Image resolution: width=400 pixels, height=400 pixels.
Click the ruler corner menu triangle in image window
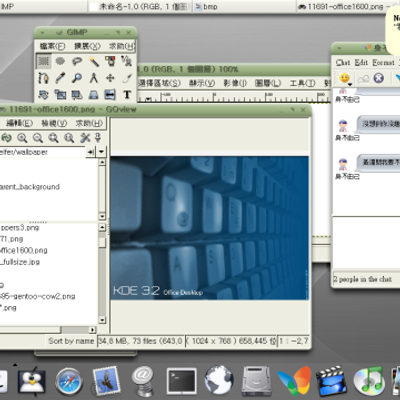point(148,99)
